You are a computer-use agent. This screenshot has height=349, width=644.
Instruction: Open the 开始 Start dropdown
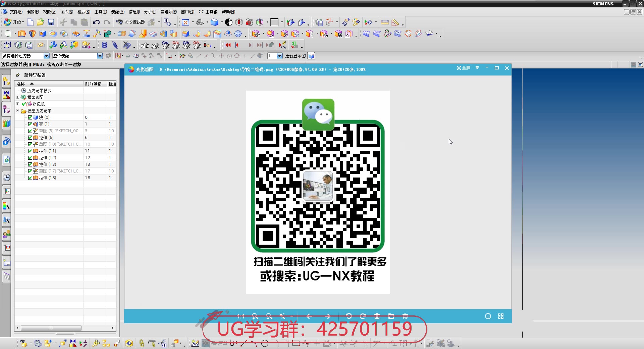point(14,22)
